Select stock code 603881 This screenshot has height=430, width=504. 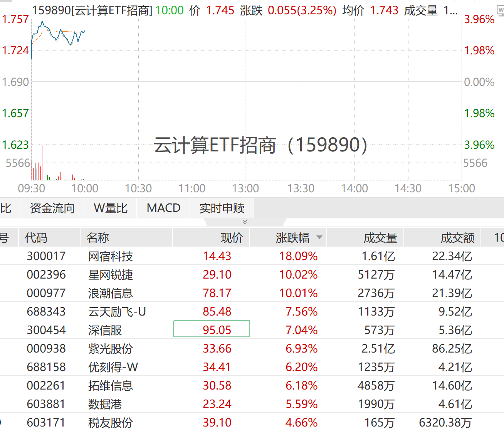click(46, 404)
